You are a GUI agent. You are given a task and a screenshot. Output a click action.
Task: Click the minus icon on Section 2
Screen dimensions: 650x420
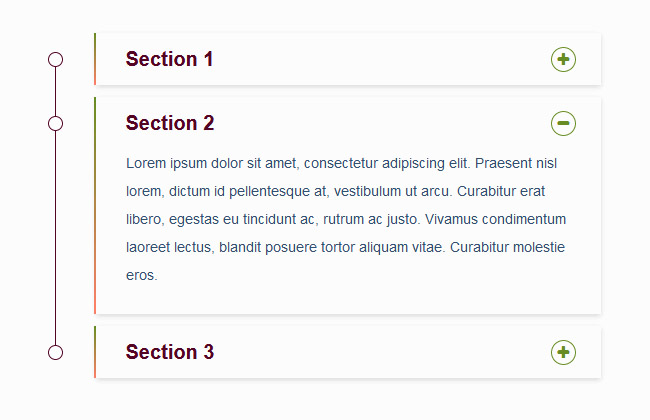tap(563, 124)
